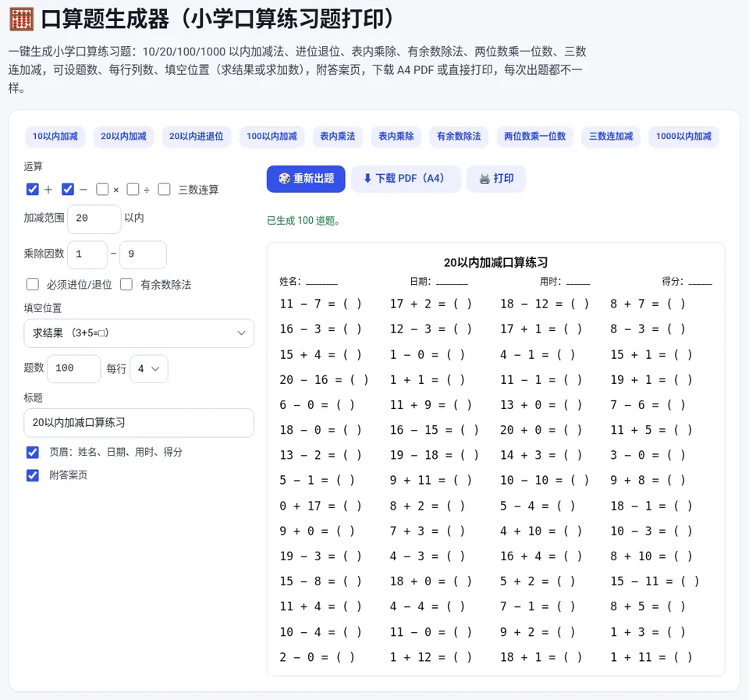Select the 20以内加减 preset
Screen dimensions: 749x700
[x=123, y=137]
